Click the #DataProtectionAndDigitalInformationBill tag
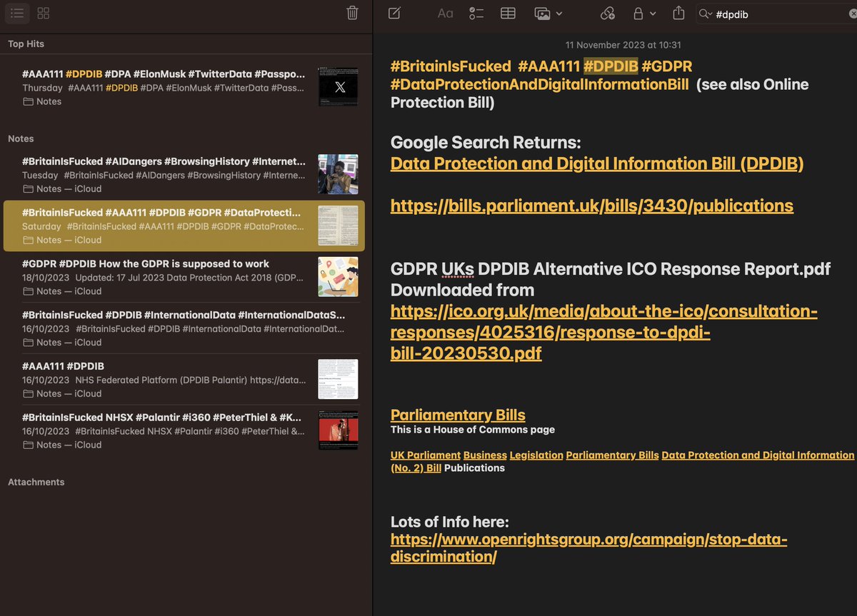 [540, 84]
